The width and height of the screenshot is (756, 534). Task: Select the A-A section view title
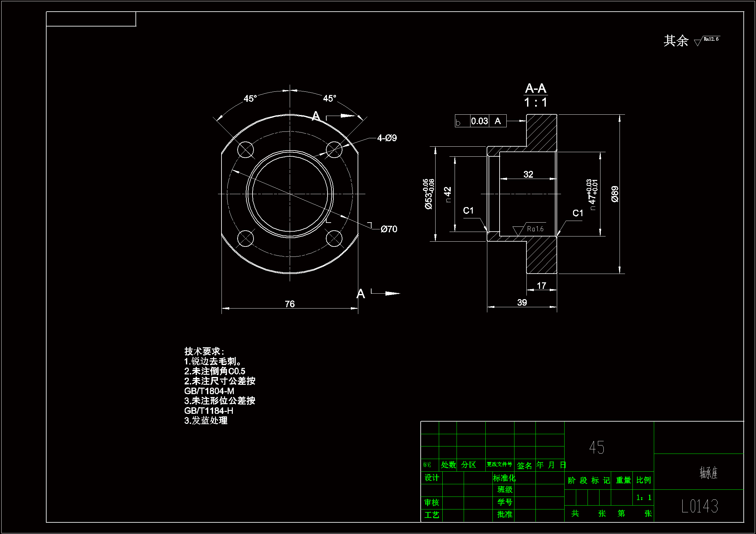[536, 89]
